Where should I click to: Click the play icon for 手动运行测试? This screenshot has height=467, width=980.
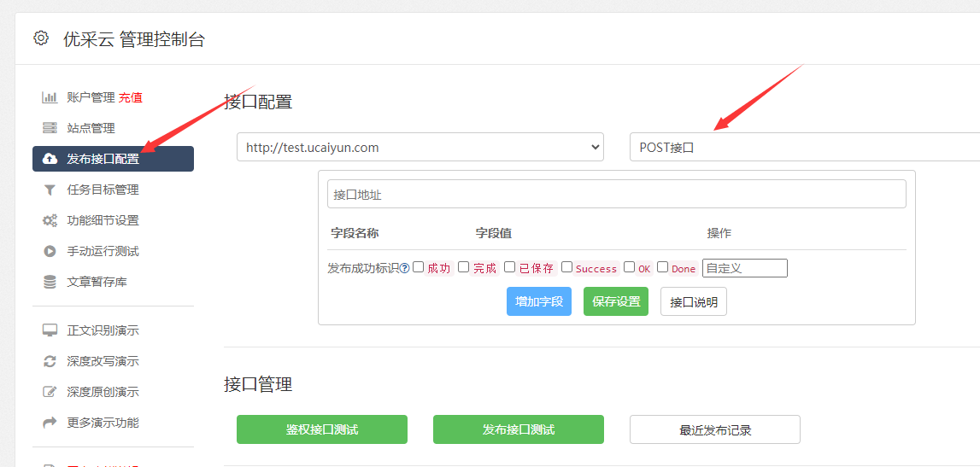[x=50, y=251]
